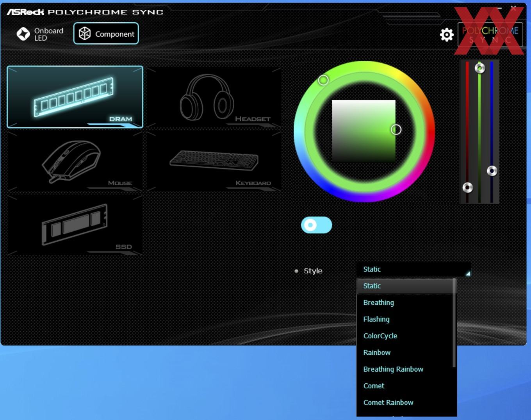Choose Comet from the style list
The image size is (531, 420).
[405, 386]
